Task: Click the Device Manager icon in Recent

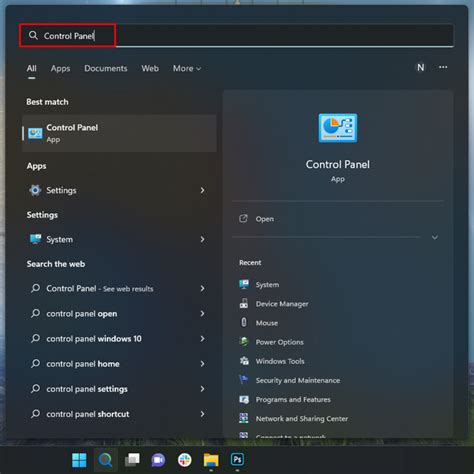Action: coord(244,303)
